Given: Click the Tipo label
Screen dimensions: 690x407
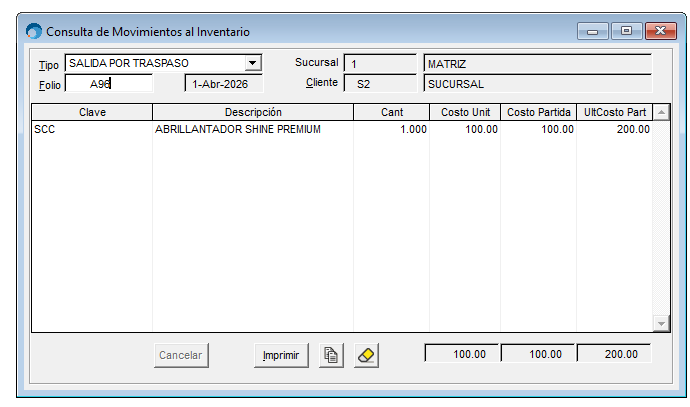Looking at the screenshot, I should [x=48, y=65].
